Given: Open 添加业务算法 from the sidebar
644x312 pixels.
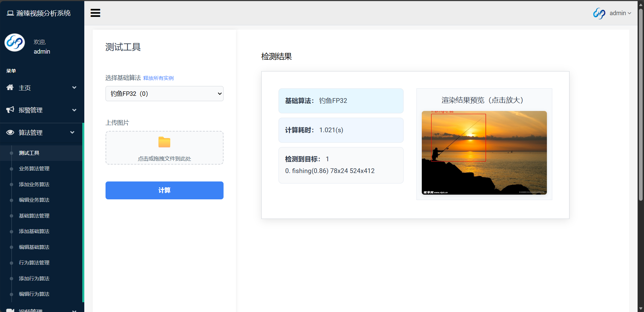Looking at the screenshot, I should click(x=34, y=184).
